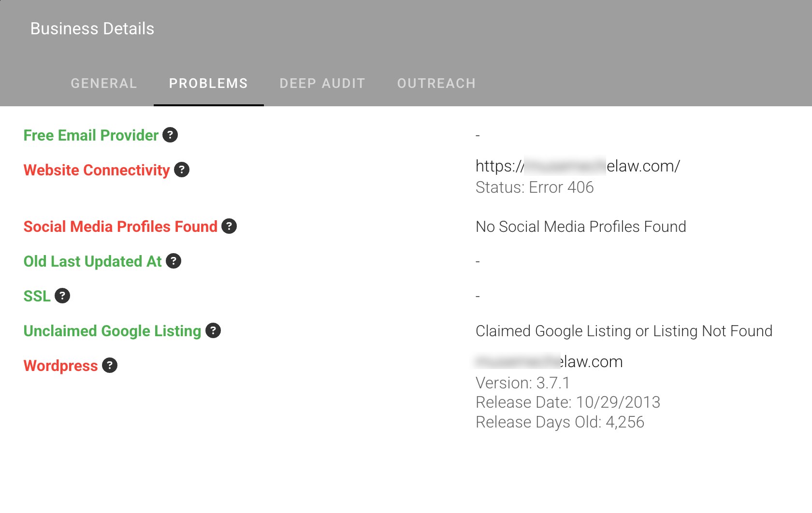This screenshot has width=812, height=513.
Task: Click help icon beside Free Email Provider
Action: [x=170, y=135]
